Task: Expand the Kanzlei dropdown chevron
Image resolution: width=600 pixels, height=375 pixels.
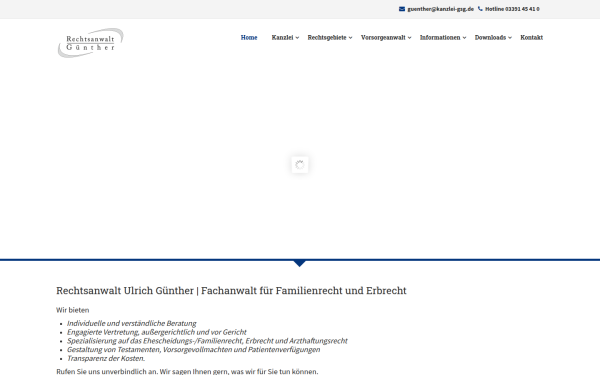Action: [297, 38]
